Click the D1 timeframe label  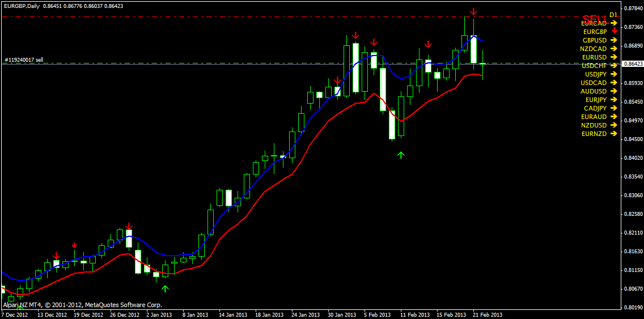tap(613, 15)
